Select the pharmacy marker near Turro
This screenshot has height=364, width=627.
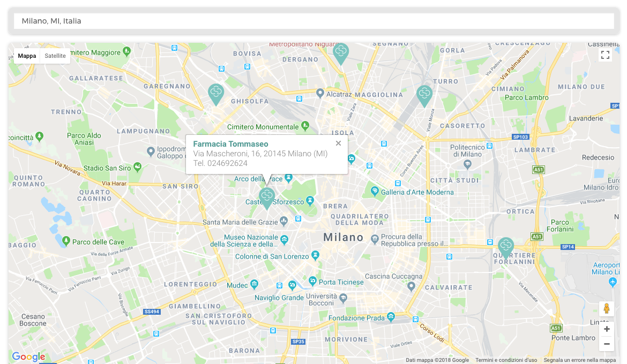pyautogui.click(x=424, y=94)
